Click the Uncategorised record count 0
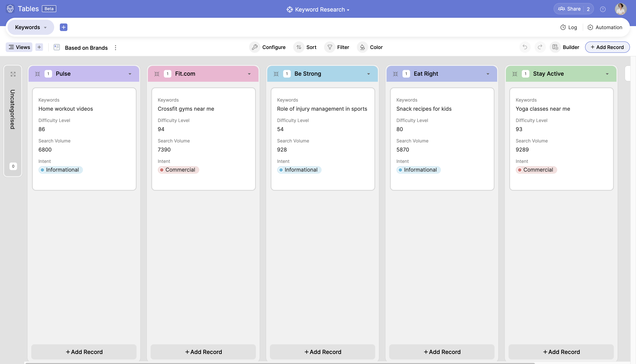This screenshot has height=364, width=636. click(x=13, y=166)
